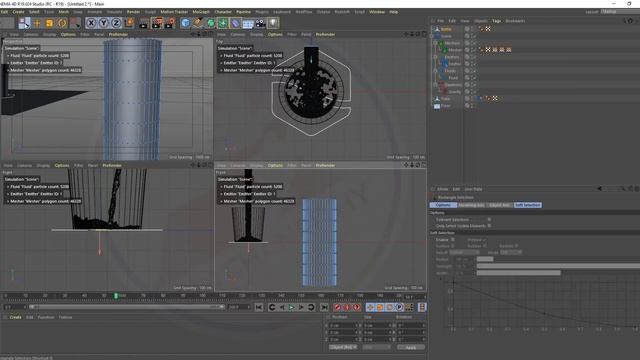Toggle visibility dots of Mesher object

[x=472, y=50]
